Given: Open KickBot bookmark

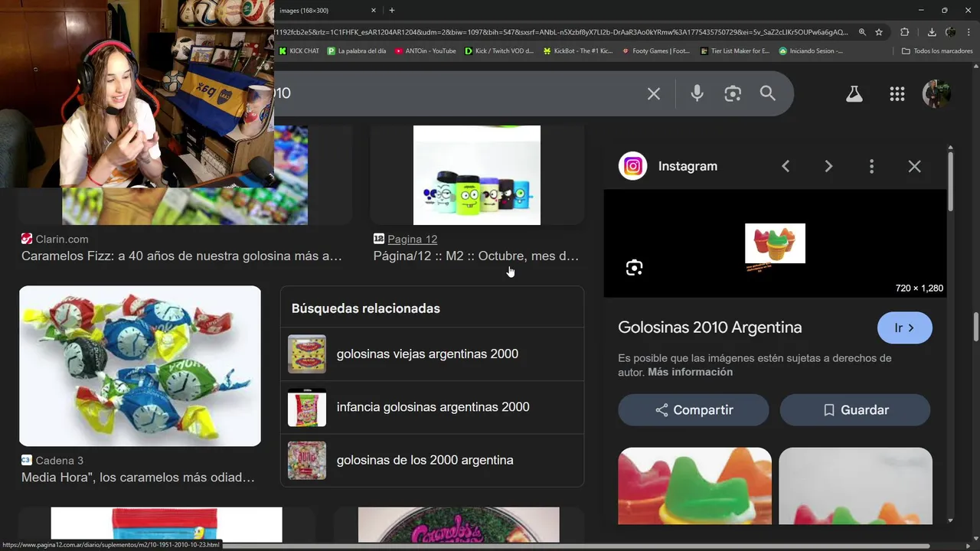Looking at the screenshot, I should point(578,51).
